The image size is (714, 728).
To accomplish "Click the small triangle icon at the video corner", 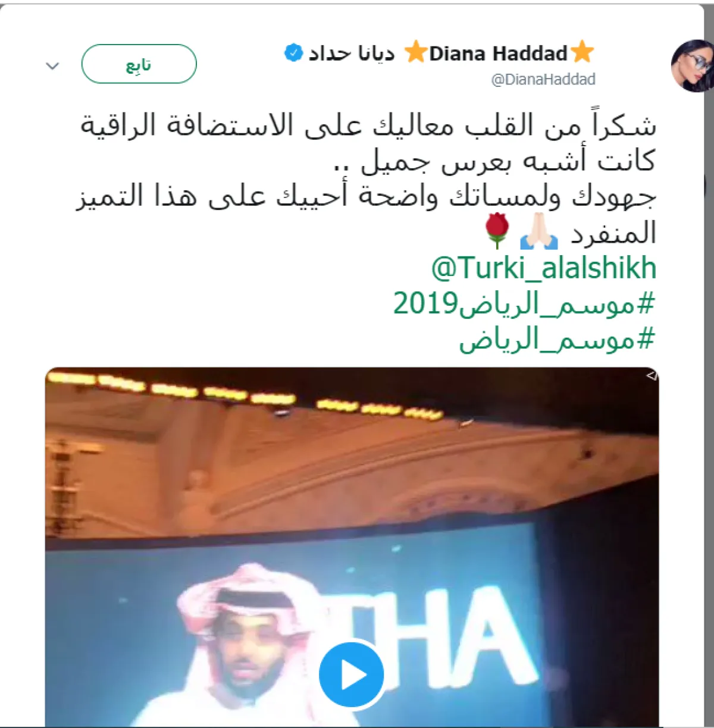I will click(x=651, y=375).
